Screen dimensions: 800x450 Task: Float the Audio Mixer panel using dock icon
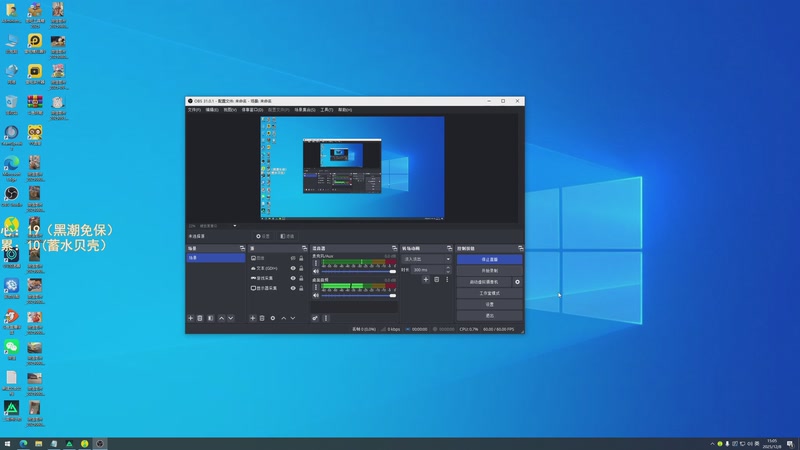[394, 248]
